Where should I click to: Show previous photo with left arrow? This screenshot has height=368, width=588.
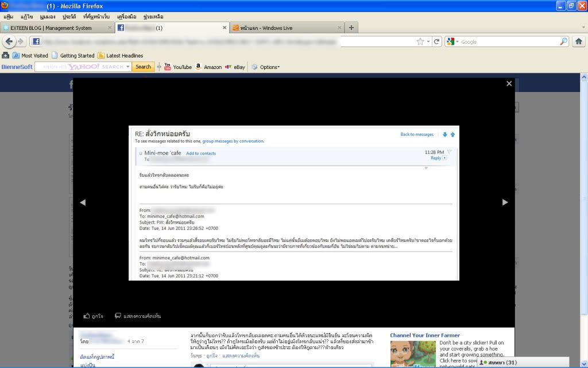point(83,202)
